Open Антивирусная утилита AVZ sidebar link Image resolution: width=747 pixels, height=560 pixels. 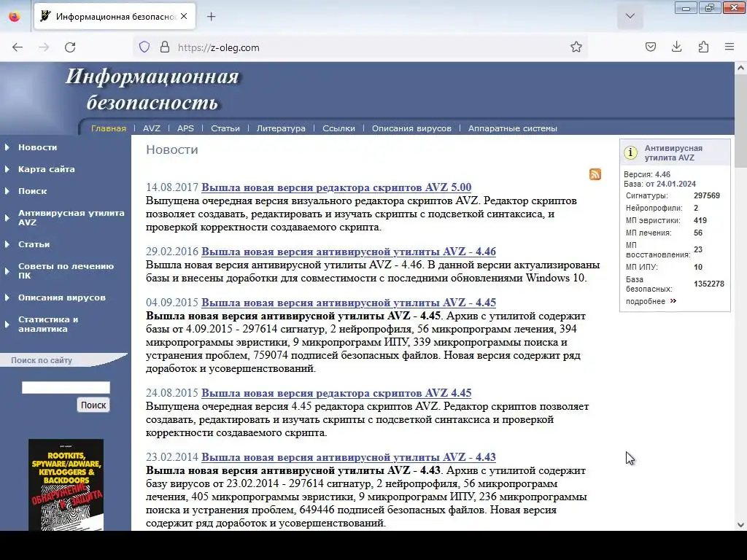(71, 217)
